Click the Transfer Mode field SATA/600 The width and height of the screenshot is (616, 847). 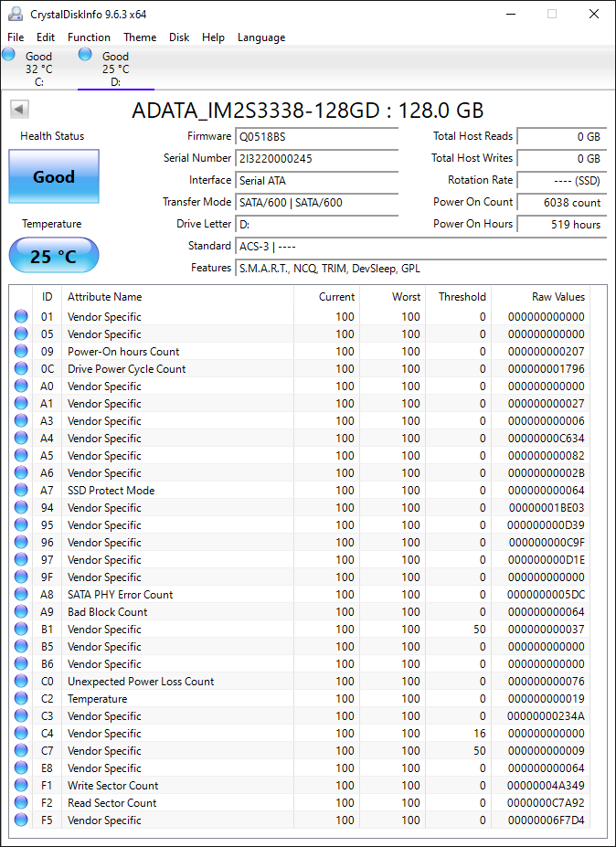[x=316, y=202]
